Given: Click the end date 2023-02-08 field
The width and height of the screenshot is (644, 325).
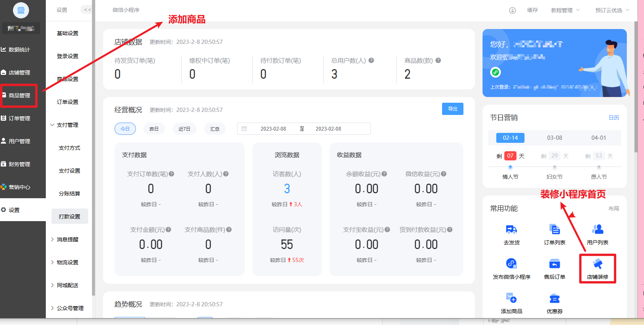Looking at the screenshot, I should pos(328,129).
